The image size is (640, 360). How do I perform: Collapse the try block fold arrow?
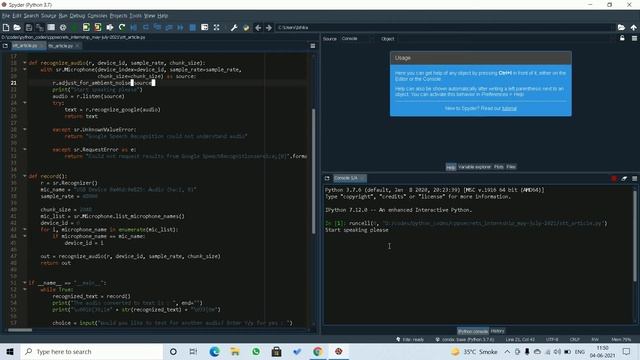[x=24, y=103]
